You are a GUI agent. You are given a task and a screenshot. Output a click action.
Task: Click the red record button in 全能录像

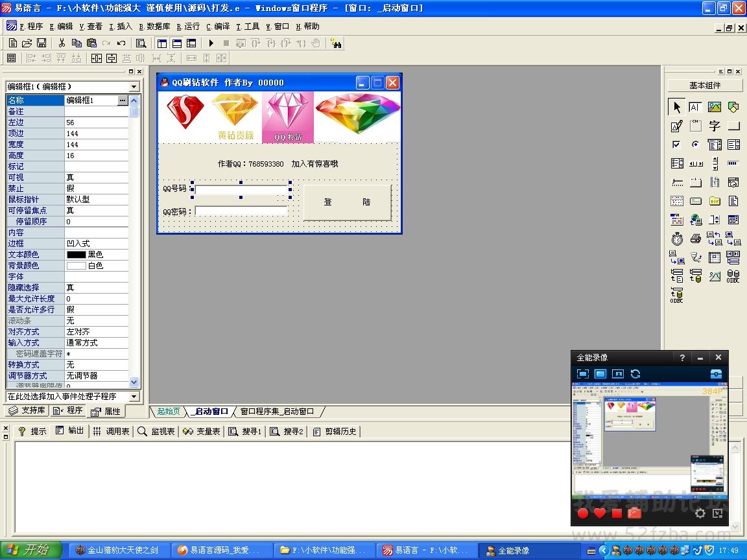[x=582, y=513]
